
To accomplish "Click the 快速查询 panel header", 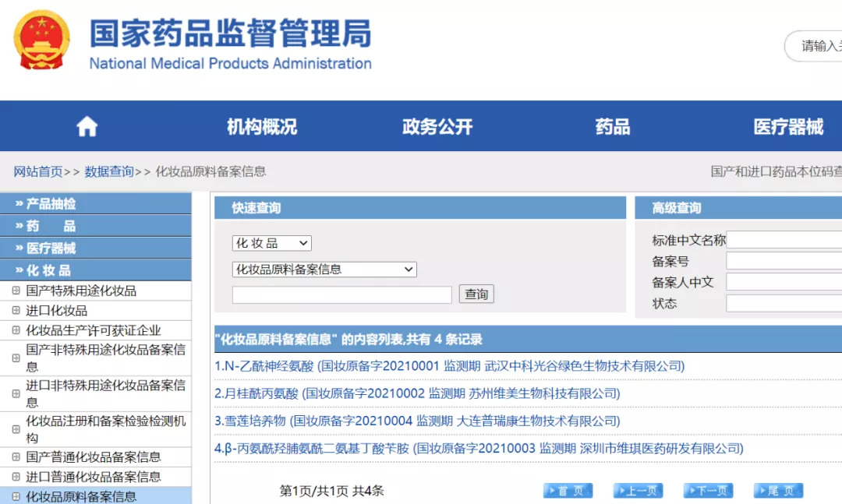I will [420, 208].
